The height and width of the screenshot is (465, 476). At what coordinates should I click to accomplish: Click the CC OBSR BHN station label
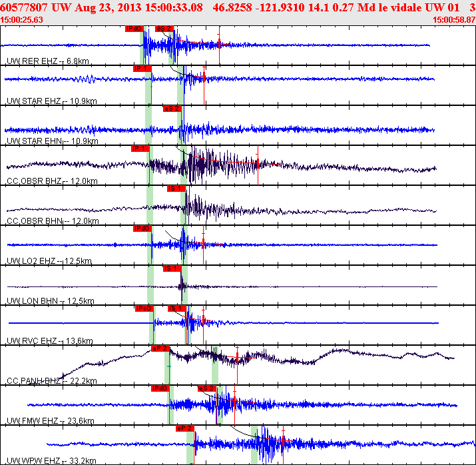(x=53, y=221)
